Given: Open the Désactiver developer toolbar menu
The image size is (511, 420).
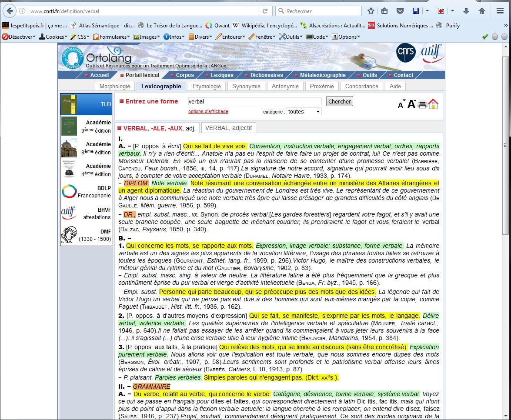Looking at the screenshot, I should point(19,37).
